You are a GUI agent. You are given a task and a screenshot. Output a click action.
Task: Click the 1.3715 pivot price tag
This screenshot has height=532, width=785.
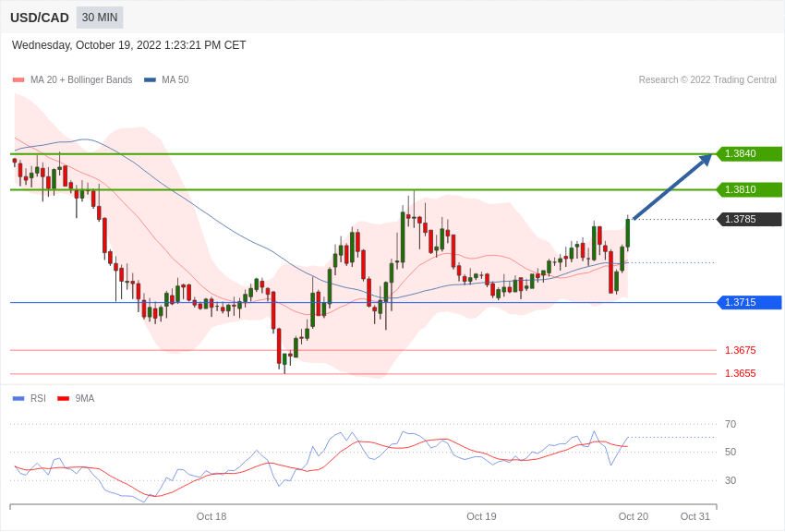tap(749, 302)
